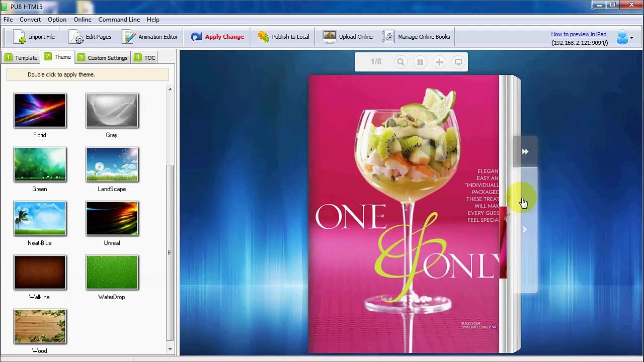Open the File menu
Image resolution: width=644 pixels, height=362 pixels.
tap(8, 20)
